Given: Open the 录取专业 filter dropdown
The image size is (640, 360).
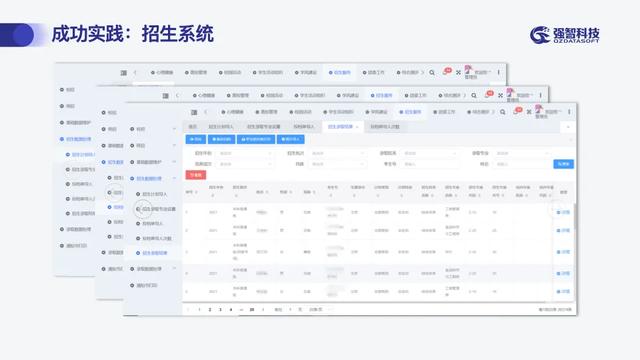Looking at the screenshot, I should [x=522, y=153].
